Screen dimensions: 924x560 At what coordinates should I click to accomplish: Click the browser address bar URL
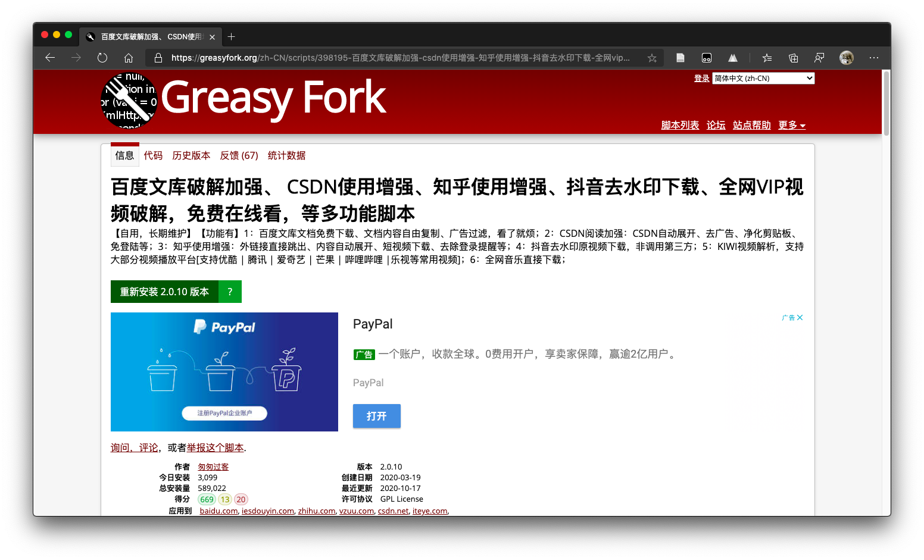400,58
